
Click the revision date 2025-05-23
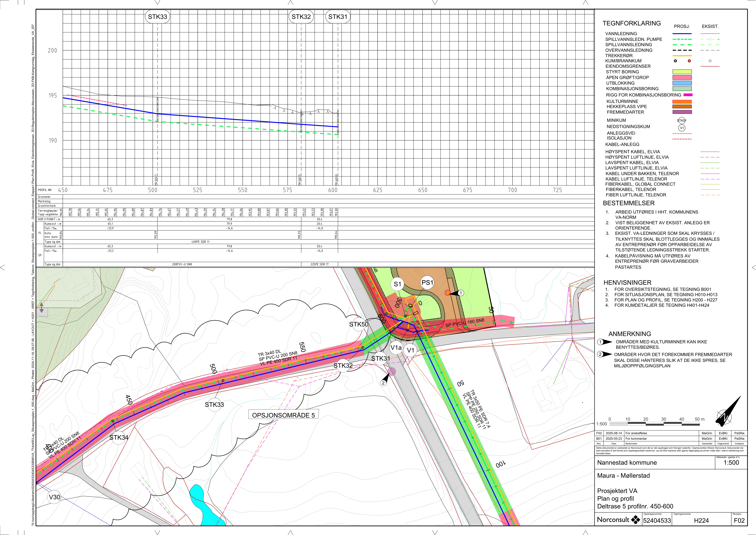point(614,439)
